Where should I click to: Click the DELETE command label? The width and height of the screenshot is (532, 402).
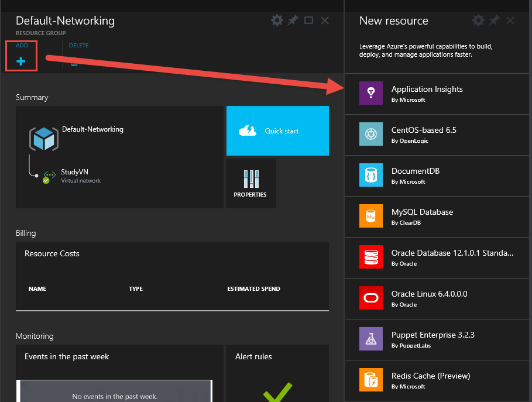tap(78, 46)
